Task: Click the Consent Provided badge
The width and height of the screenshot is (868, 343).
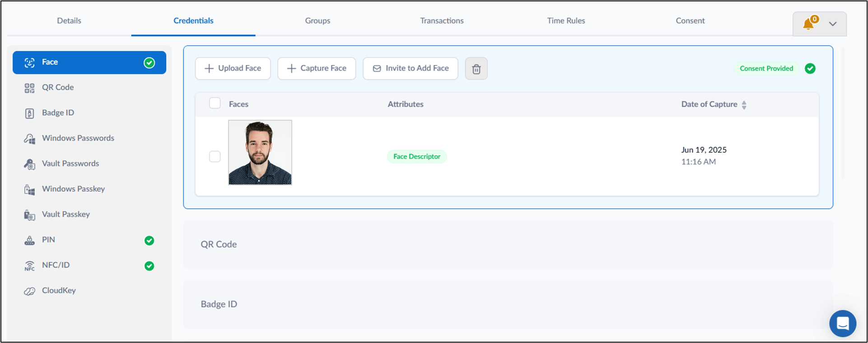Action: [x=766, y=69]
